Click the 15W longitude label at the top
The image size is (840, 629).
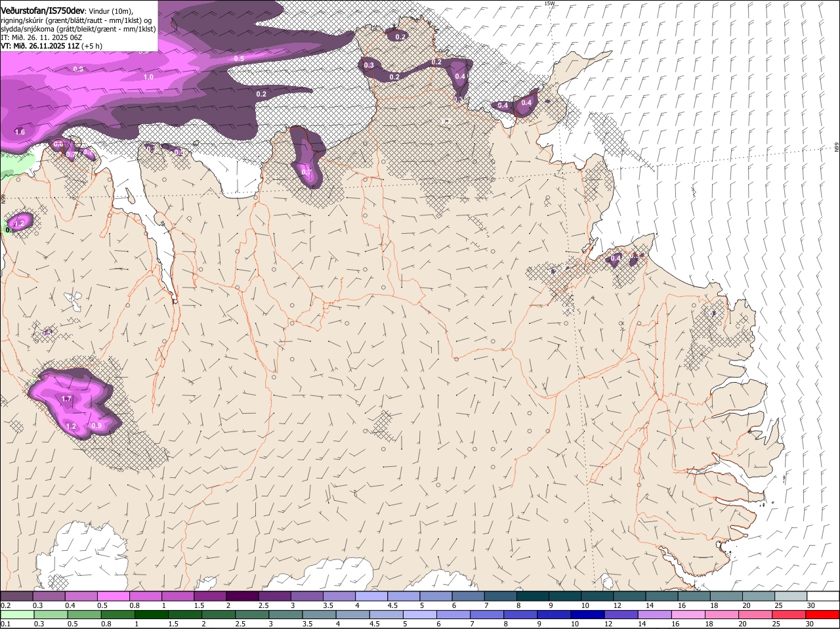point(549,3)
